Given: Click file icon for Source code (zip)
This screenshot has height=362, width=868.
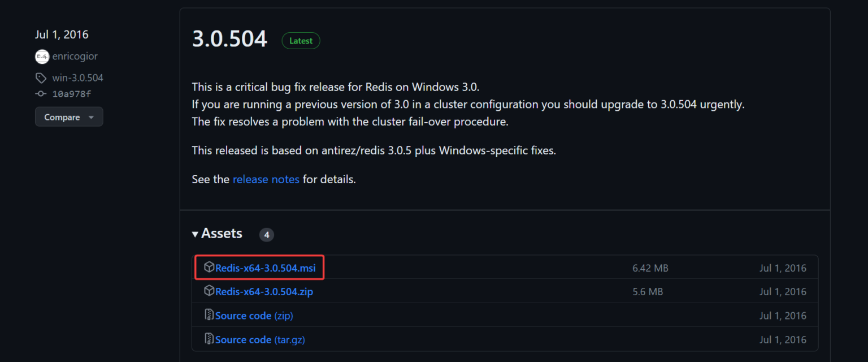Looking at the screenshot, I should [209, 315].
